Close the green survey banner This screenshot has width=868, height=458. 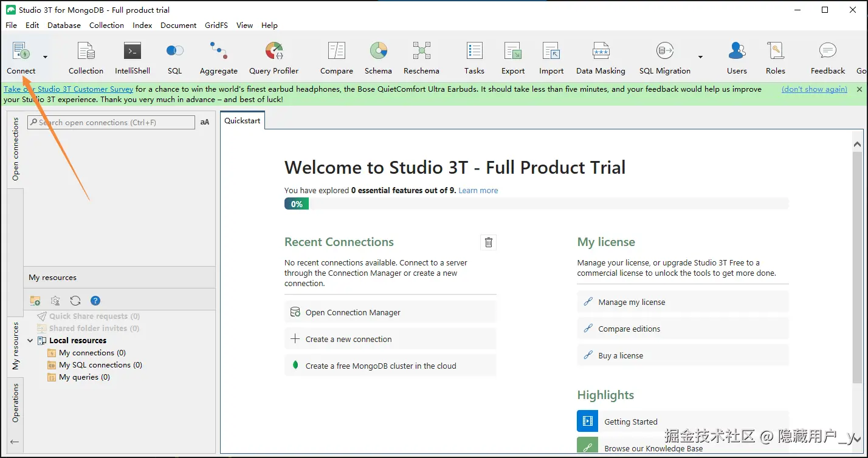tap(859, 89)
